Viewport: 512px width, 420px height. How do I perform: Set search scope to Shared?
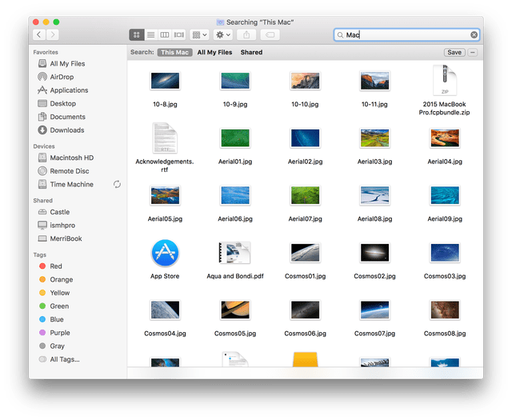[251, 52]
